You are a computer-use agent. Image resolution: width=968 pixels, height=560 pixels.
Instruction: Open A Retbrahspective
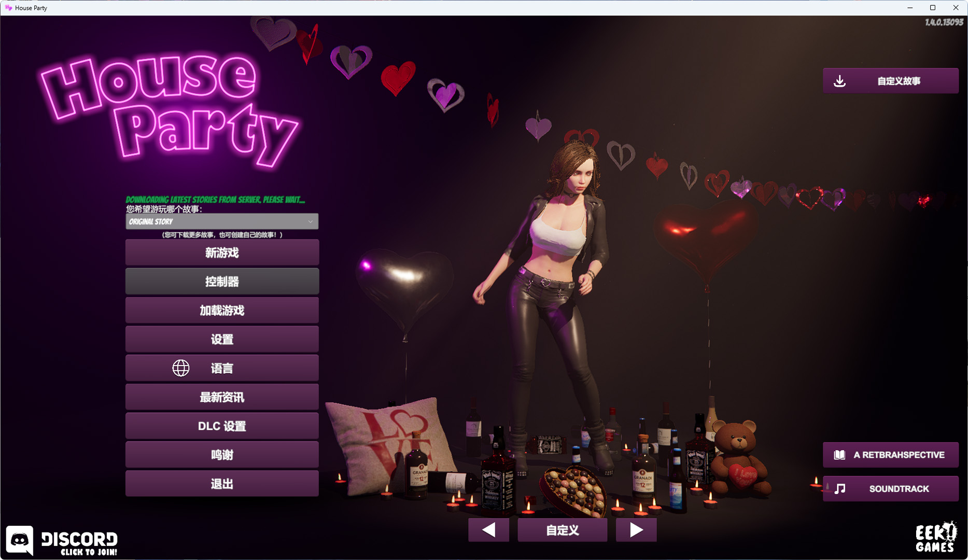tap(890, 455)
